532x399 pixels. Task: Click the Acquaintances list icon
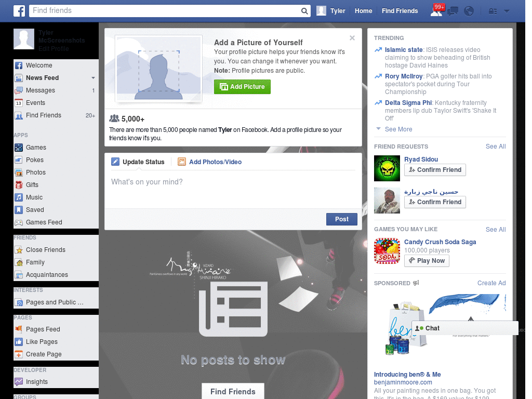coord(19,275)
